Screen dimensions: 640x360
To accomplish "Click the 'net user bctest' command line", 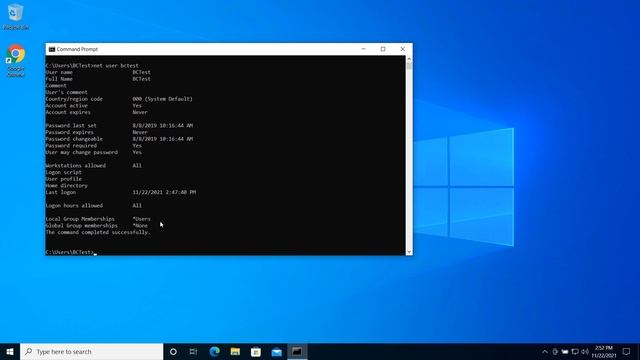I will (x=92, y=65).
